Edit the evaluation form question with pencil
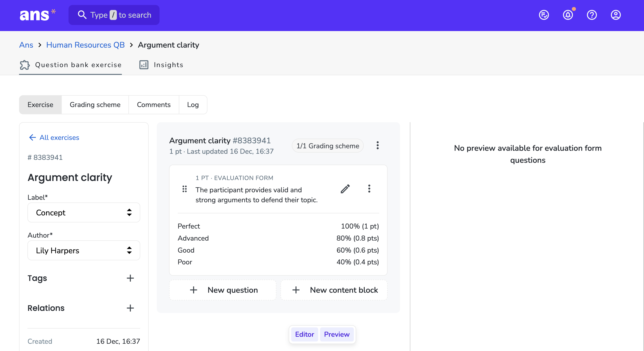 [345, 189]
